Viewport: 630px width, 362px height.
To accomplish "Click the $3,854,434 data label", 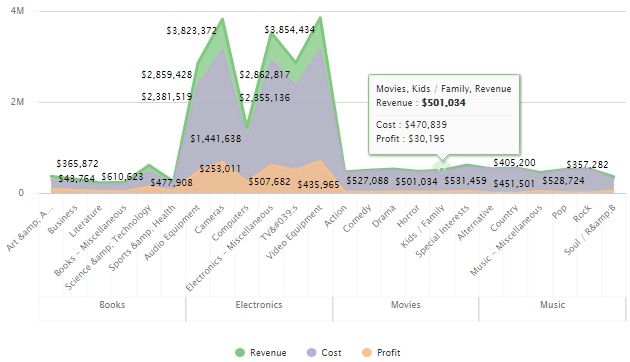I will click(290, 30).
